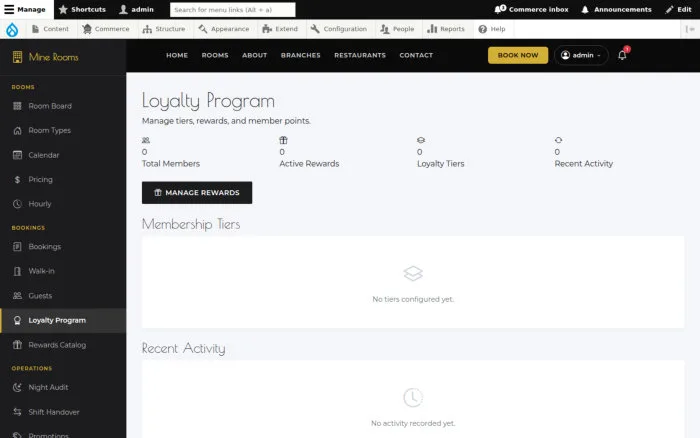700x438 pixels.
Task: Open the admin user toolbar item
Action: click(x=137, y=9)
